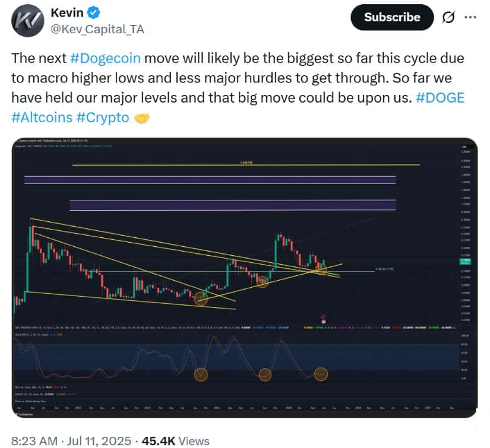This screenshot has width=490, height=448.
Task: Open the Dogecoin chart image
Action: point(245,278)
